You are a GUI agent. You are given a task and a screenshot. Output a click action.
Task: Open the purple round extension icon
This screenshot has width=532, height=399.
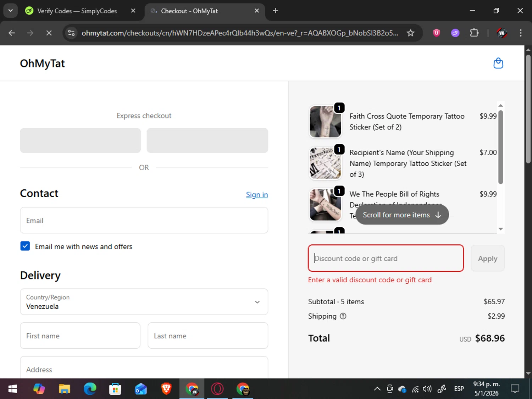(455, 33)
